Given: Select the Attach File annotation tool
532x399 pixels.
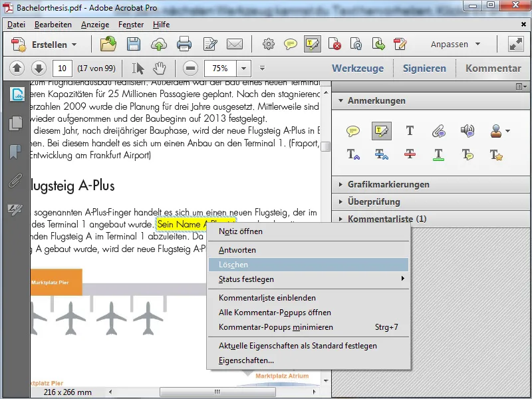Looking at the screenshot, I should point(439,130).
